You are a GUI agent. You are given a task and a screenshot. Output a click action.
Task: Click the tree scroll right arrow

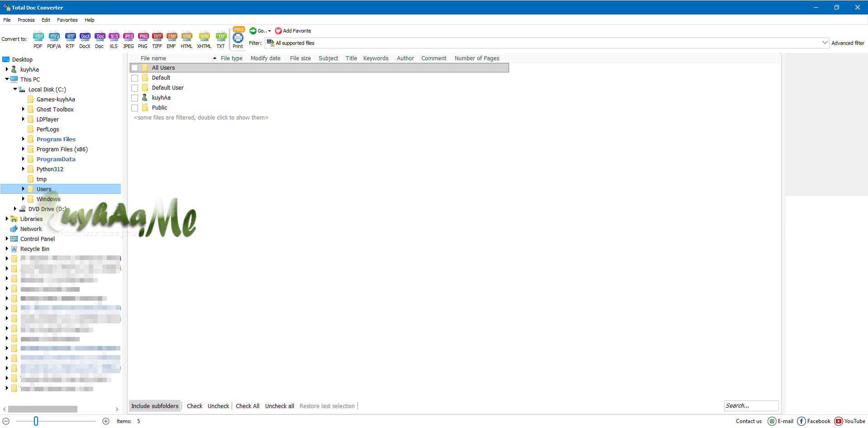[117, 409]
